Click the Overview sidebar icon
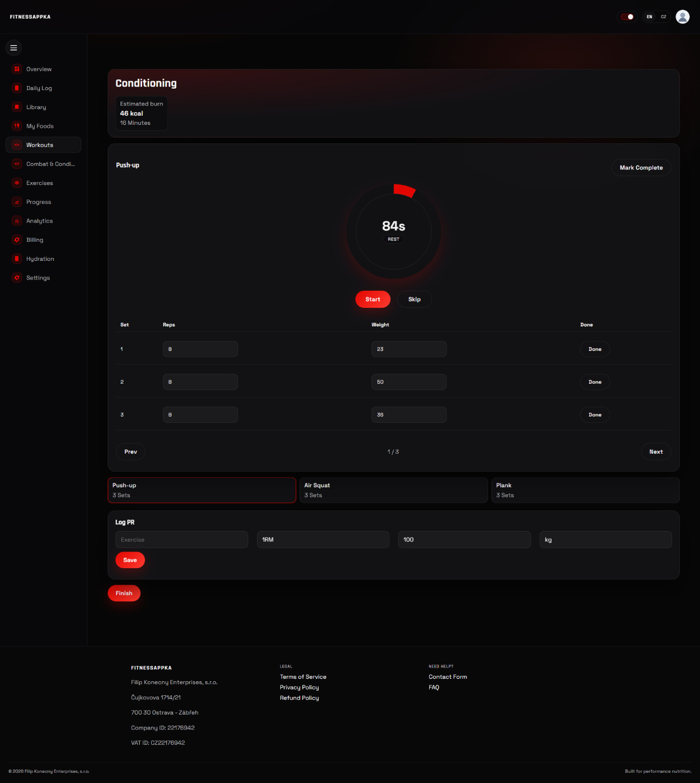Screen dimensions: 700x783 click(17, 69)
